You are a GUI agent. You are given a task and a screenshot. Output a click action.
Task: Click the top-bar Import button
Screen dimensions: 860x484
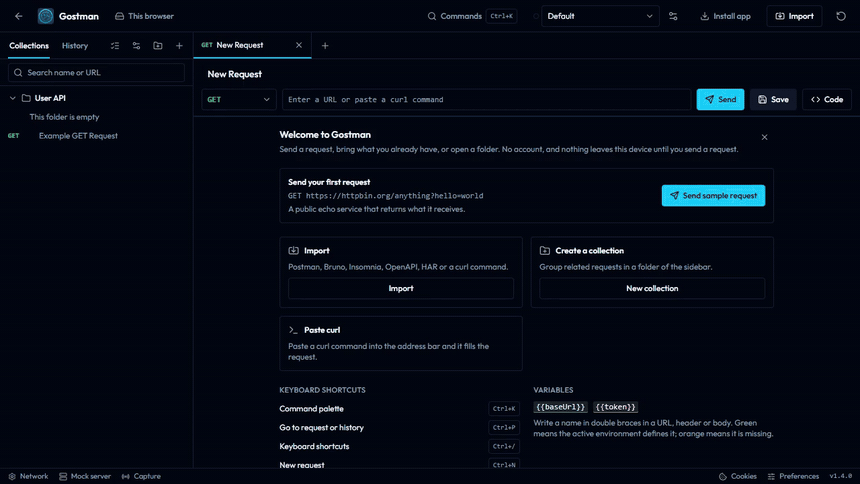point(794,16)
